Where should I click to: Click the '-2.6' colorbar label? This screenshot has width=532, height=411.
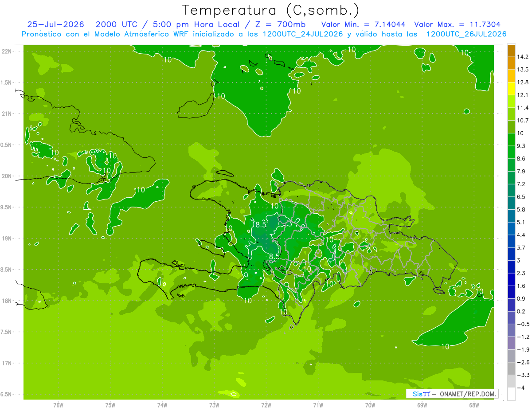(523, 362)
